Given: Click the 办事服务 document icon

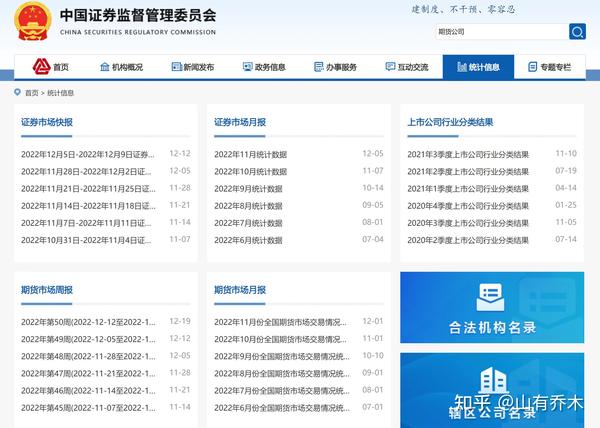Looking at the screenshot, I should coord(318,67).
